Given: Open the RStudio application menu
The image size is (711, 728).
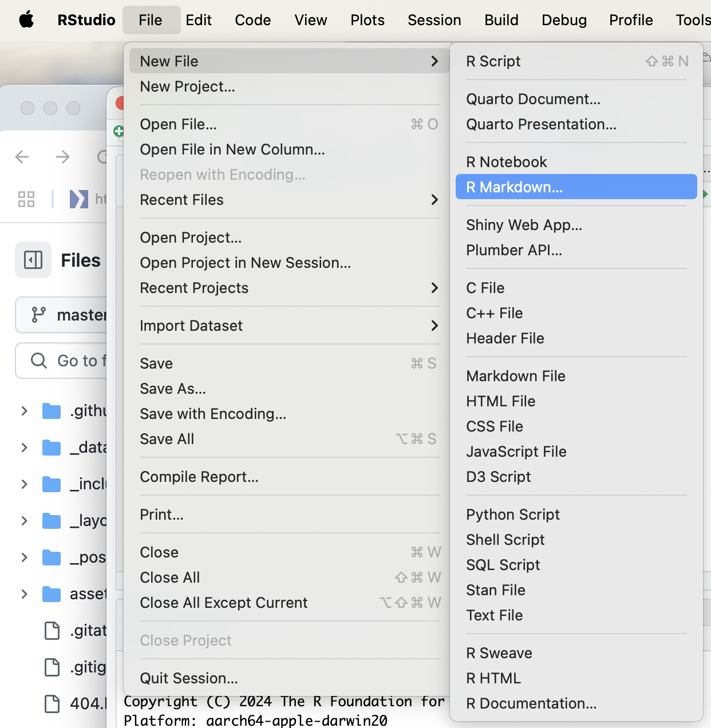Looking at the screenshot, I should (86, 20).
